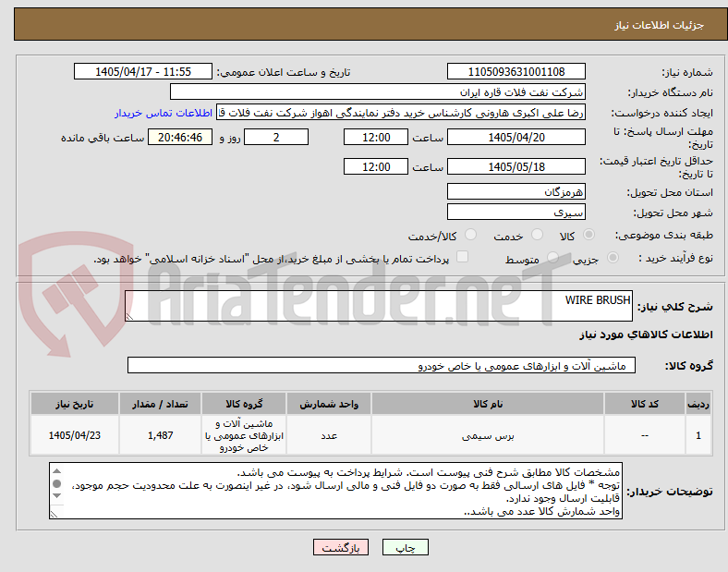Click the response deadline time 12:00 field
The width and height of the screenshot is (728, 572).
tap(376, 138)
